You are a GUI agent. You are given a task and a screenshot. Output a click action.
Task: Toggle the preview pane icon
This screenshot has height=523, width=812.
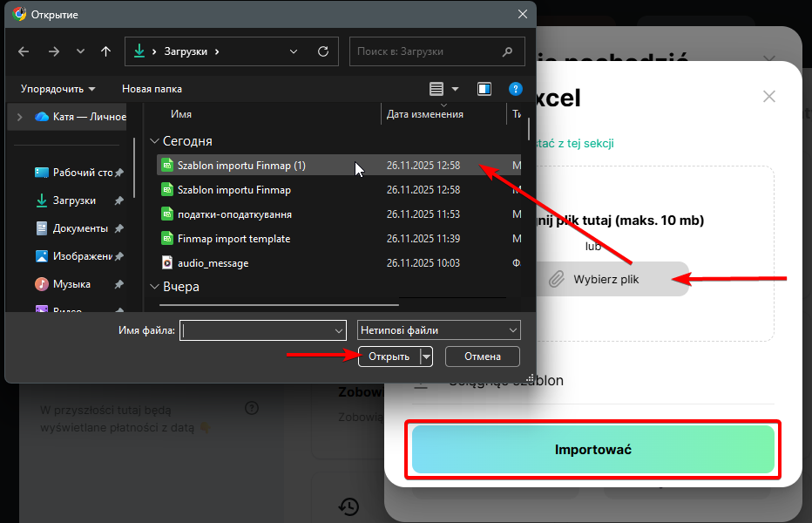(484, 89)
